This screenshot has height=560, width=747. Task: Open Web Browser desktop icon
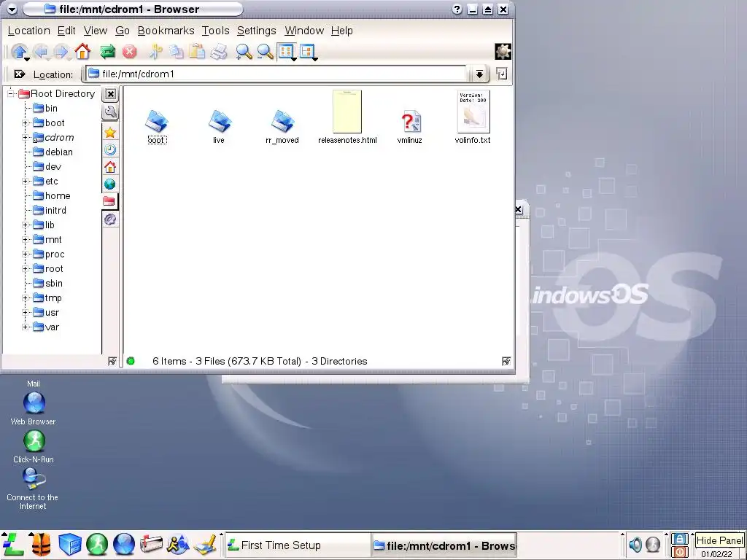point(34,408)
